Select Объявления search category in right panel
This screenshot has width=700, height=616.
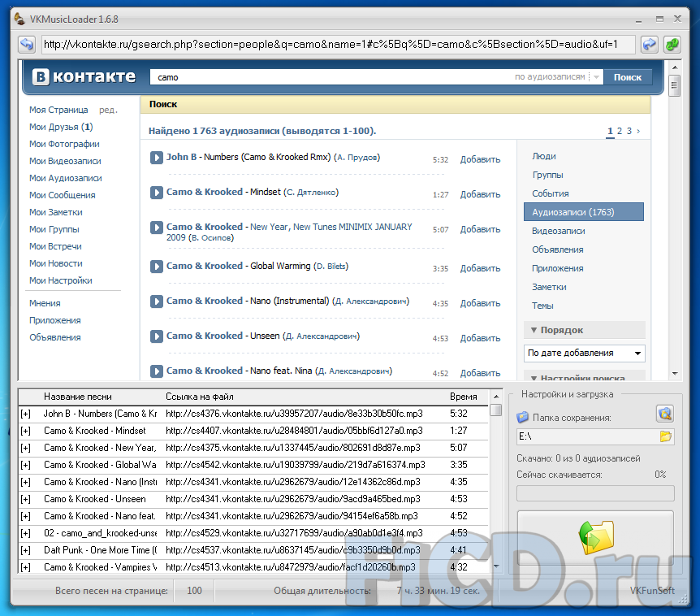click(x=558, y=249)
